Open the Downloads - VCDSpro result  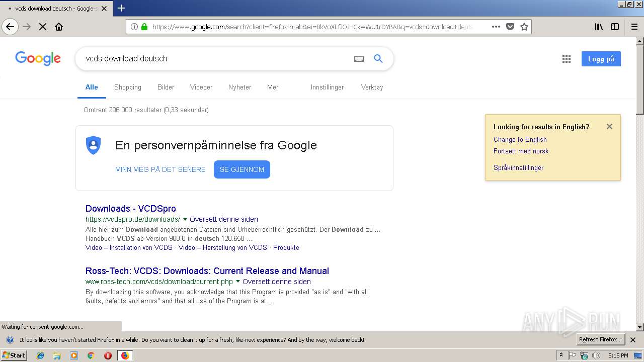click(x=131, y=209)
